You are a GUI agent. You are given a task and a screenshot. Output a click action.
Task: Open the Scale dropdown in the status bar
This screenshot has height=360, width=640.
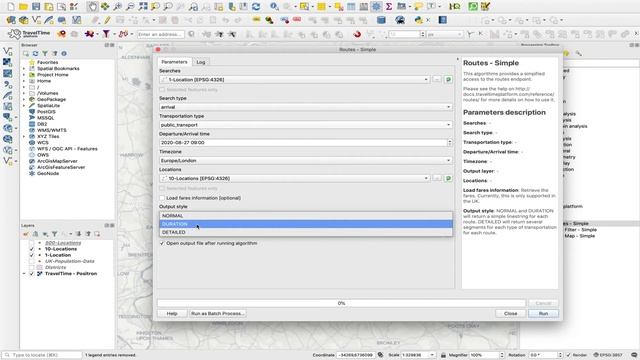pyautogui.click(x=432, y=355)
